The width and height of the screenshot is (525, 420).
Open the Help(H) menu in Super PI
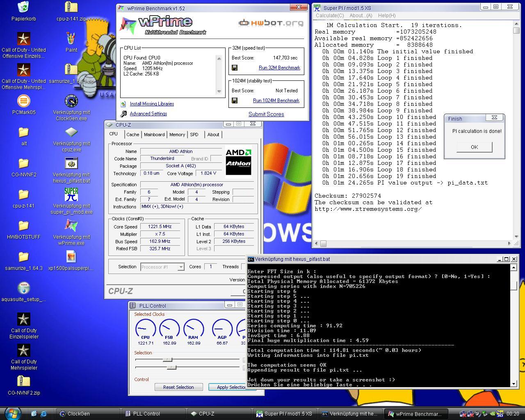coord(387,16)
